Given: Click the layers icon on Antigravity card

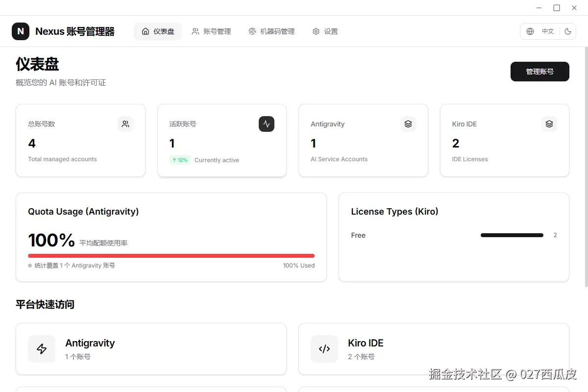Looking at the screenshot, I should click(x=408, y=124).
